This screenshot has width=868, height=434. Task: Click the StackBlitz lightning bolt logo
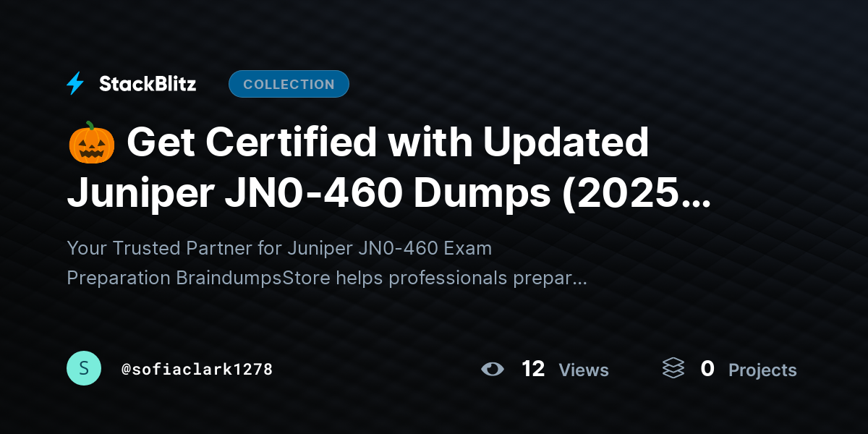75,84
